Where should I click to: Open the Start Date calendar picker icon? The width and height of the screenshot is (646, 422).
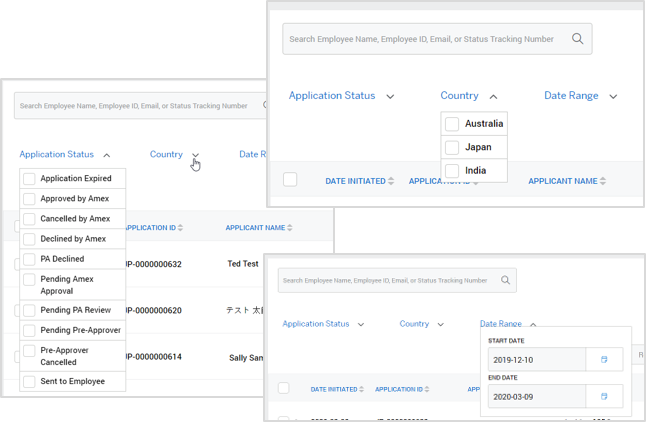coord(603,359)
